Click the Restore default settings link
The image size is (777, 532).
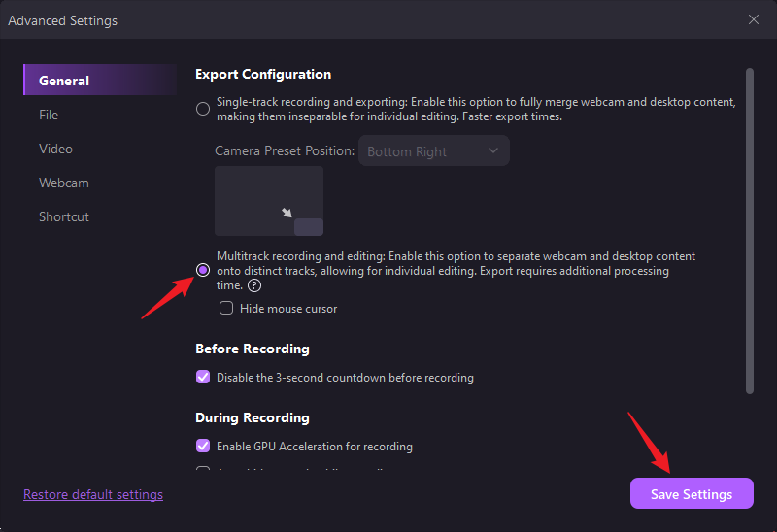tap(93, 494)
